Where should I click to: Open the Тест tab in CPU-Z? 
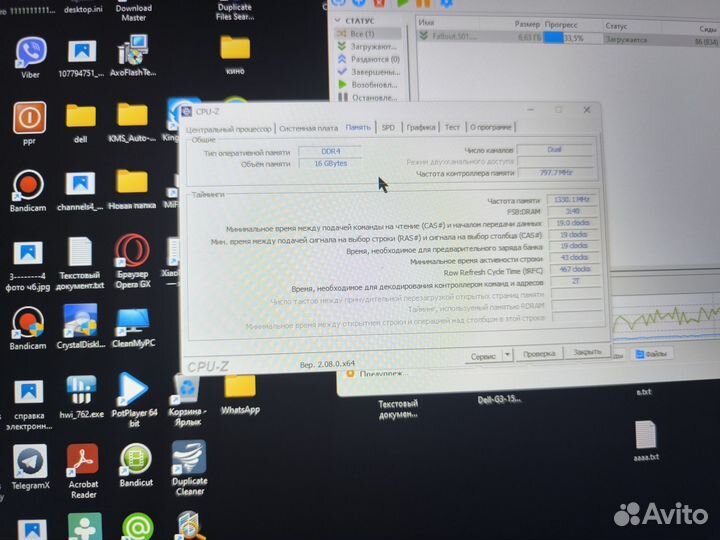452,127
